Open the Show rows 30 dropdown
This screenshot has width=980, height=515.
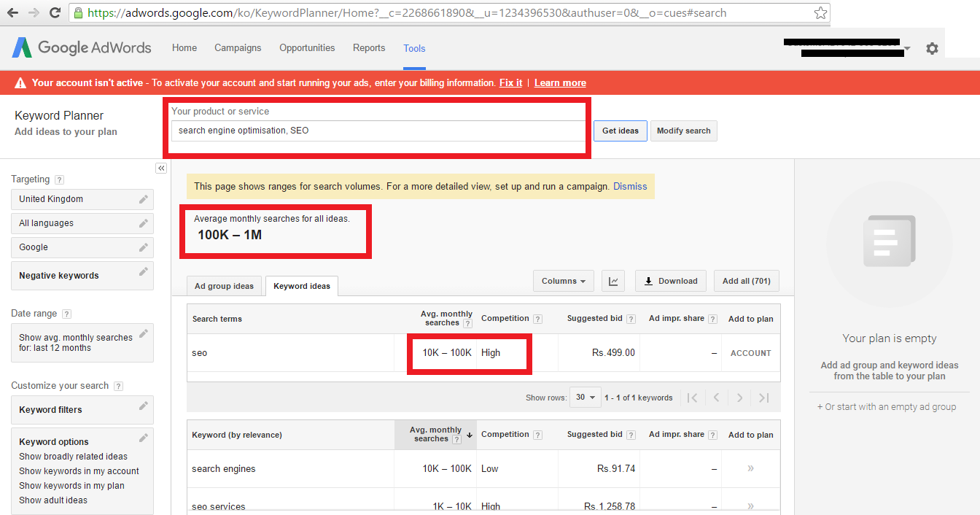point(585,398)
